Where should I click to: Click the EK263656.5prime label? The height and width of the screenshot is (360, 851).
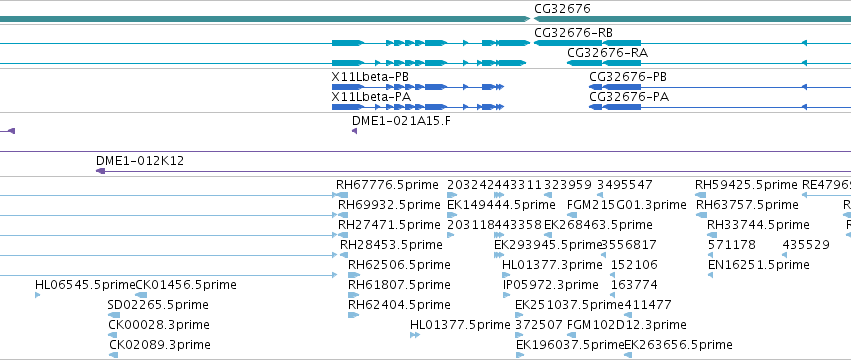point(678,345)
